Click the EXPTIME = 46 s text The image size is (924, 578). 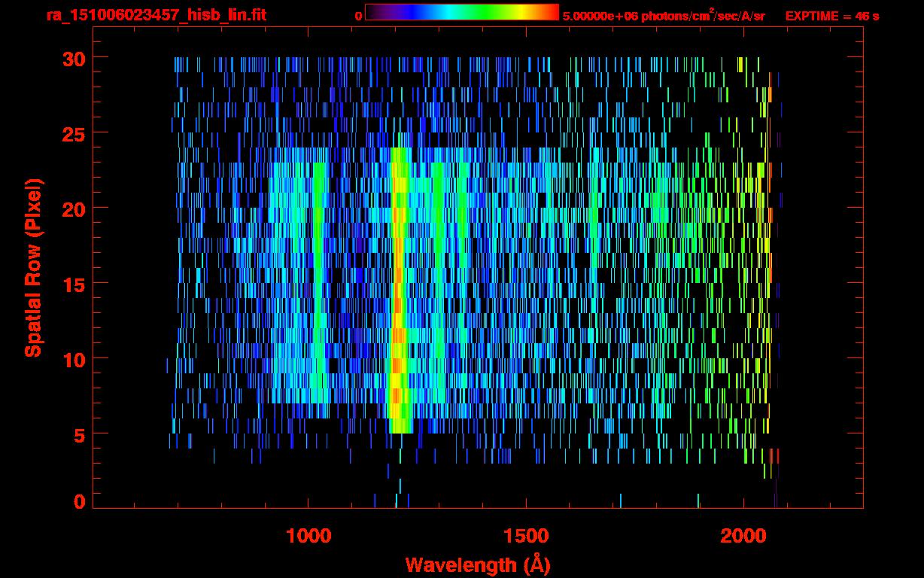coord(832,16)
